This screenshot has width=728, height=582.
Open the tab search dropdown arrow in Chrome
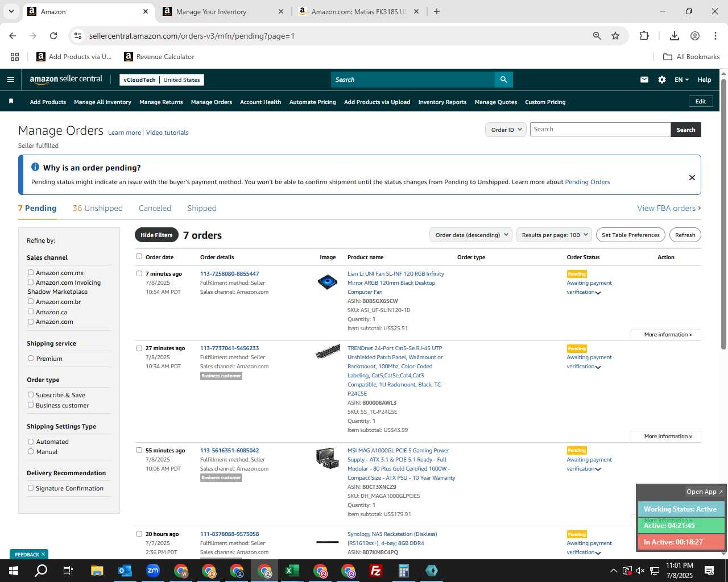click(x=11, y=11)
